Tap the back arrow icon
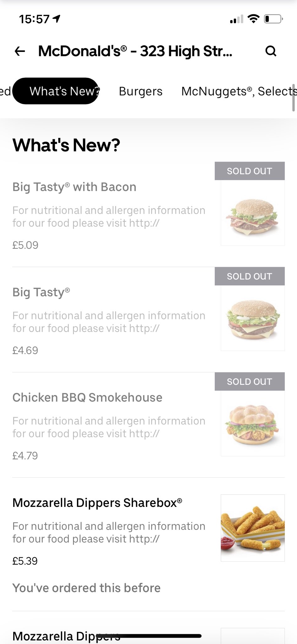 [x=20, y=51]
